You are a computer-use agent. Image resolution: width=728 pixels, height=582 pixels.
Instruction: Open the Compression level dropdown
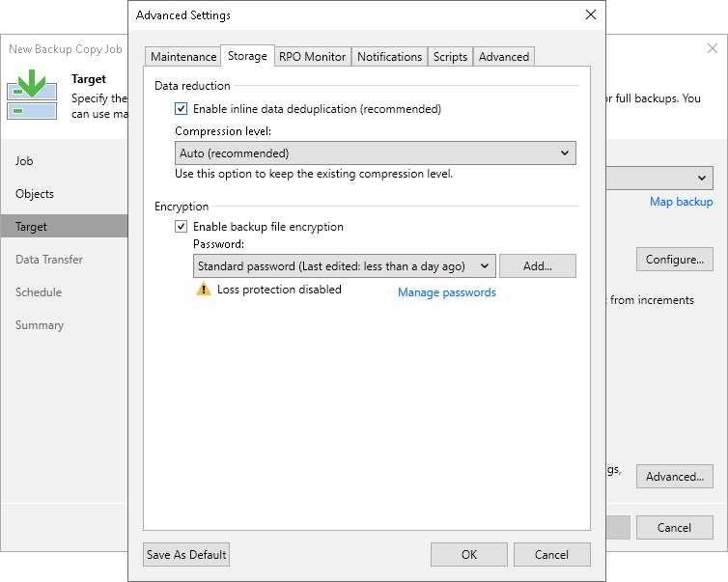point(376,152)
